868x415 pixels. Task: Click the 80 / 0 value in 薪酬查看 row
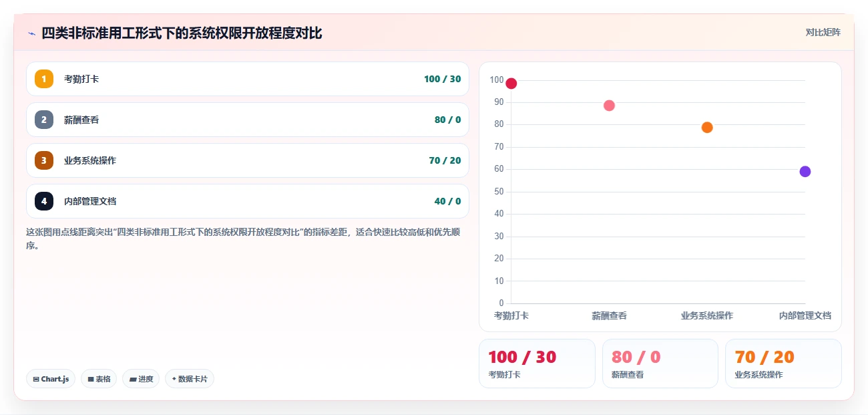(x=447, y=120)
